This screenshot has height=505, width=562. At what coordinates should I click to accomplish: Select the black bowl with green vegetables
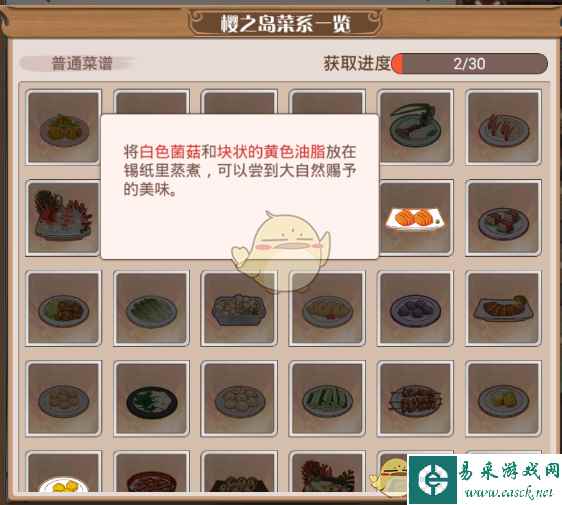pos(152,399)
